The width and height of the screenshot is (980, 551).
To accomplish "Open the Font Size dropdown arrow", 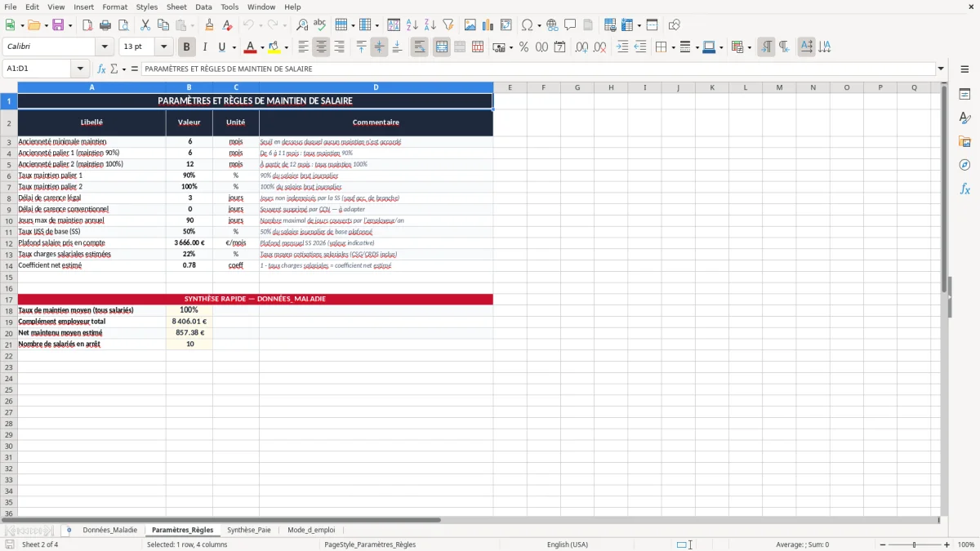I will point(164,47).
